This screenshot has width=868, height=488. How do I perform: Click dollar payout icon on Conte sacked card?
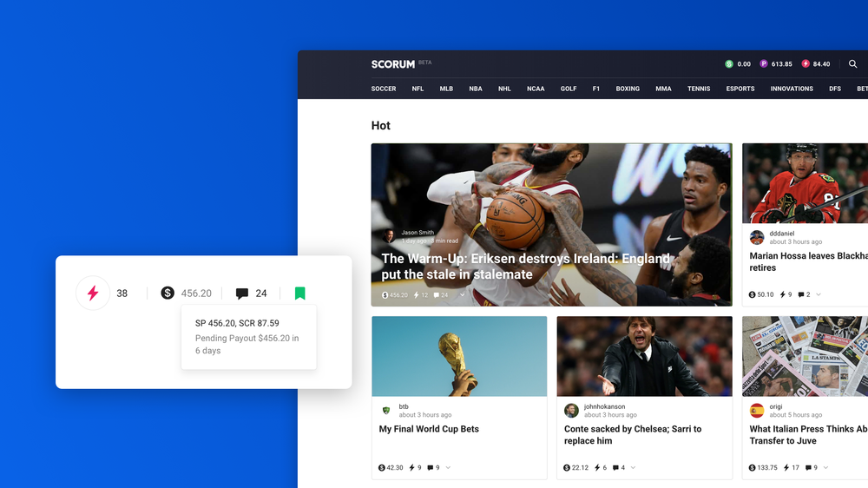pos(567,467)
